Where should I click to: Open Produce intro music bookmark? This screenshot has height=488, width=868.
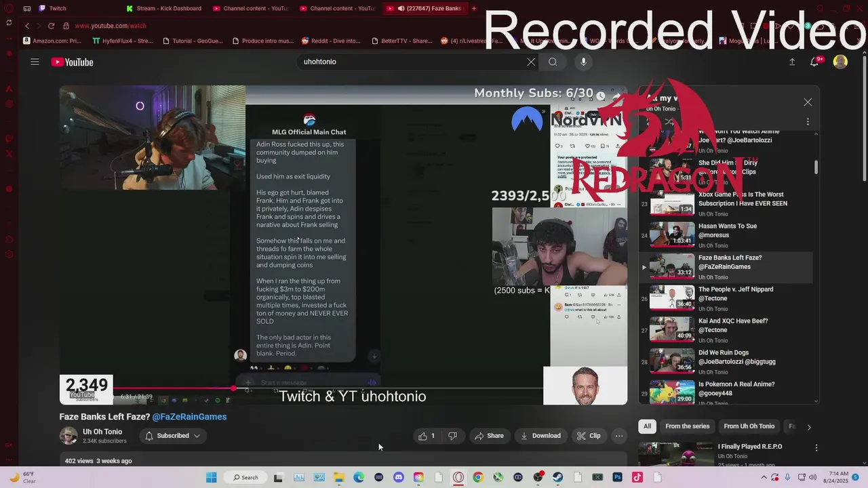(263, 41)
